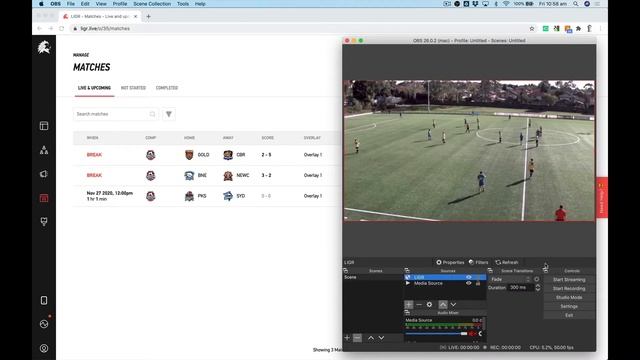Image resolution: width=640 pixels, height=360 pixels.
Task: Open the Wi-Fi status menu
Action: [x=506, y=4]
